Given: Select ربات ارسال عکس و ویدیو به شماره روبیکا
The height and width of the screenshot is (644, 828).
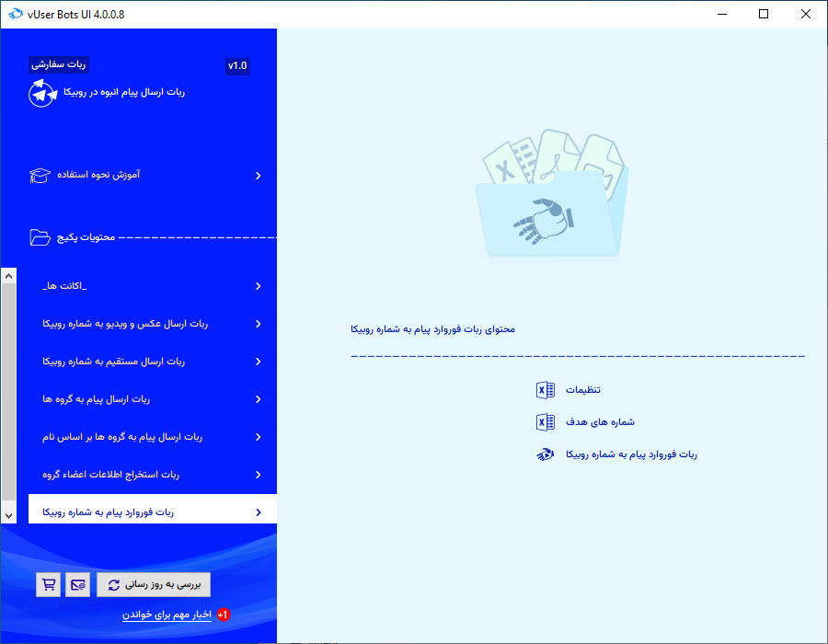Looking at the screenshot, I should tap(153, 324).
